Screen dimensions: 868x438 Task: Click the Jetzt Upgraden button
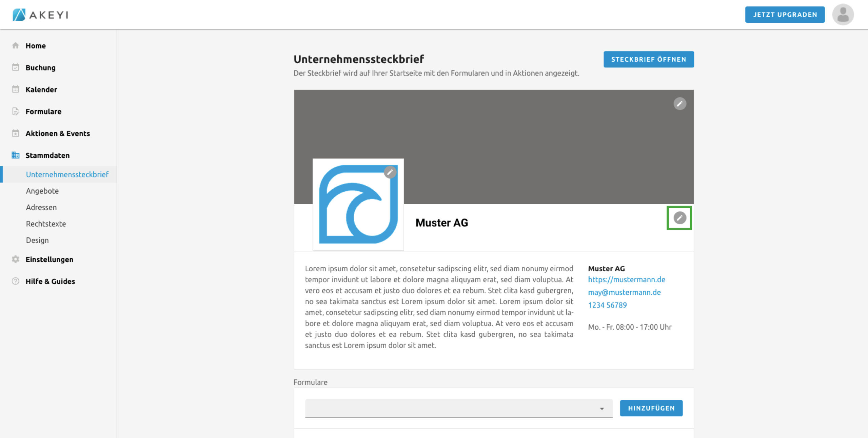click(785, 15)
